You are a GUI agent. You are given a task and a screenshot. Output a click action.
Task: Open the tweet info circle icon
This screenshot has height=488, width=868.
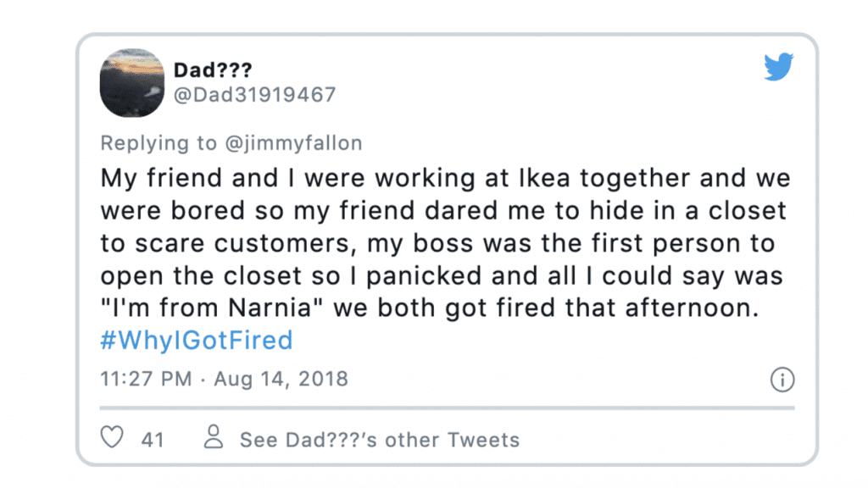coord(782,380)
